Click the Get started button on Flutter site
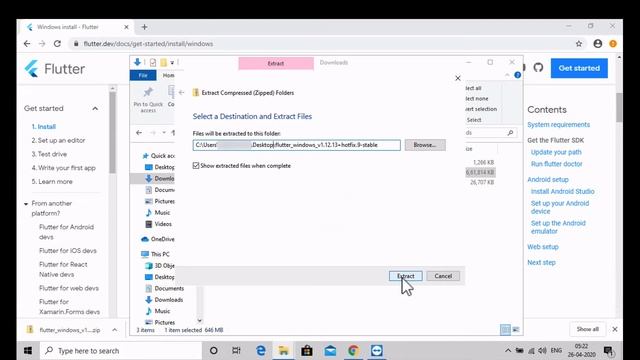This screenshot has width=640, height=360. click(x=579, y=68)
